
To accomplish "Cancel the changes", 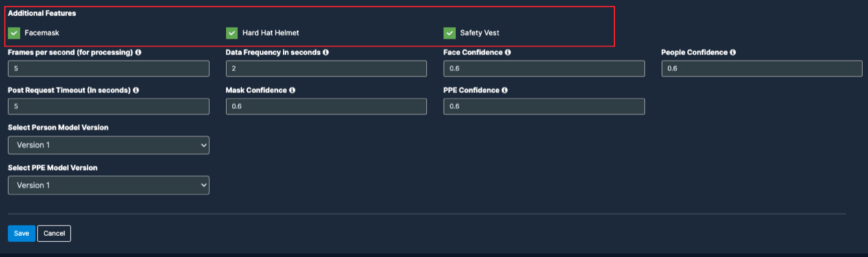I will (54, 234).
